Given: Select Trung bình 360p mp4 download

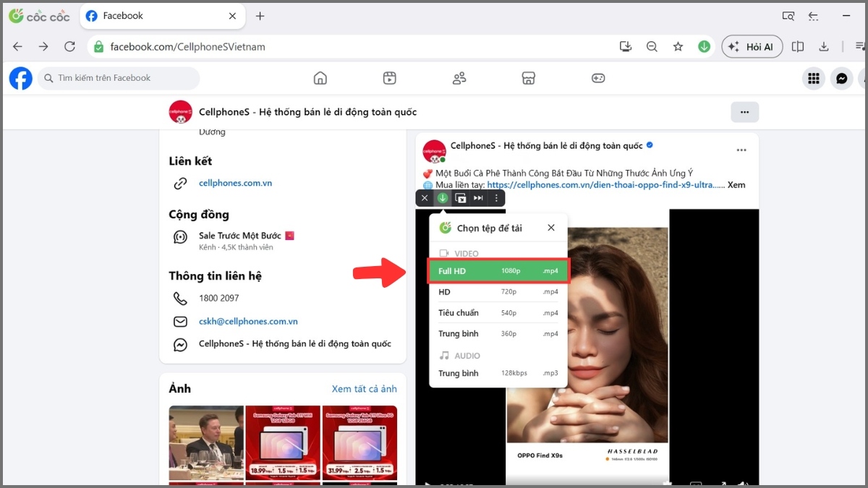Looking at the screenshot, I should tap(498, 333).
